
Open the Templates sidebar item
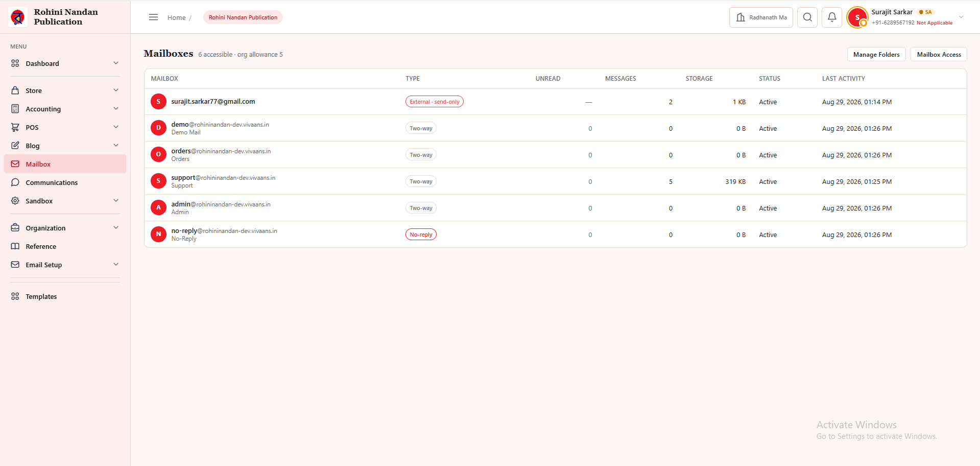coord(65,296)
